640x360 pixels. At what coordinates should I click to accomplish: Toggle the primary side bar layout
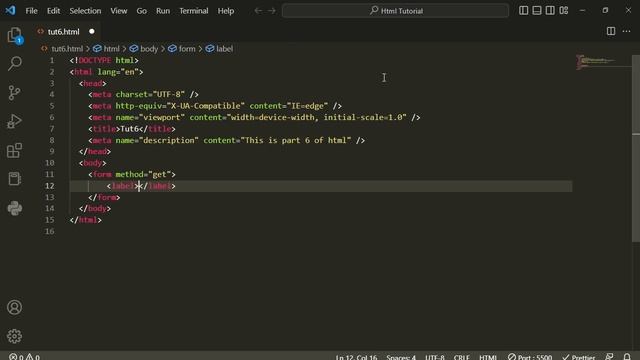(x=523, y=11)
